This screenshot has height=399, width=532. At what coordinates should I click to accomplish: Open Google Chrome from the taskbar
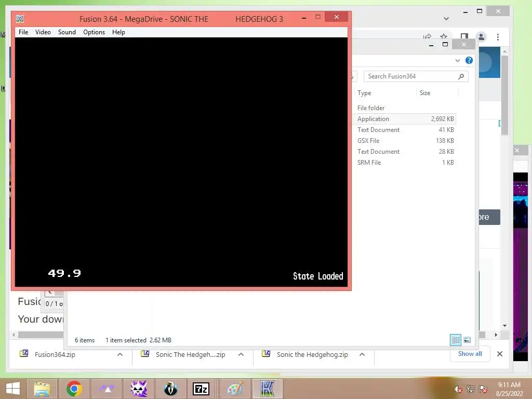(74, 389)
